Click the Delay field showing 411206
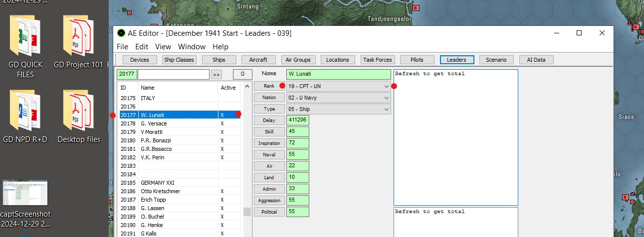 (298, 120)
